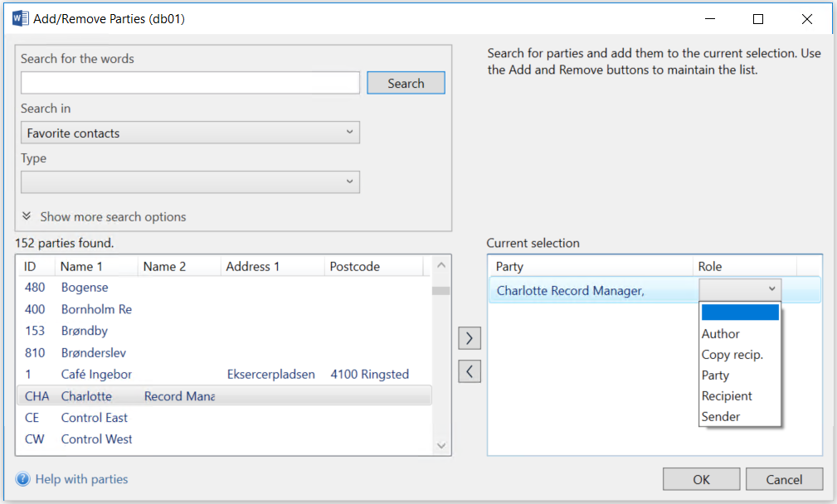Image resolution: width=837 pixels, height=504 pixels.
Task: Select the Café Ingeborg row
Action: click(x=96, y=374)
